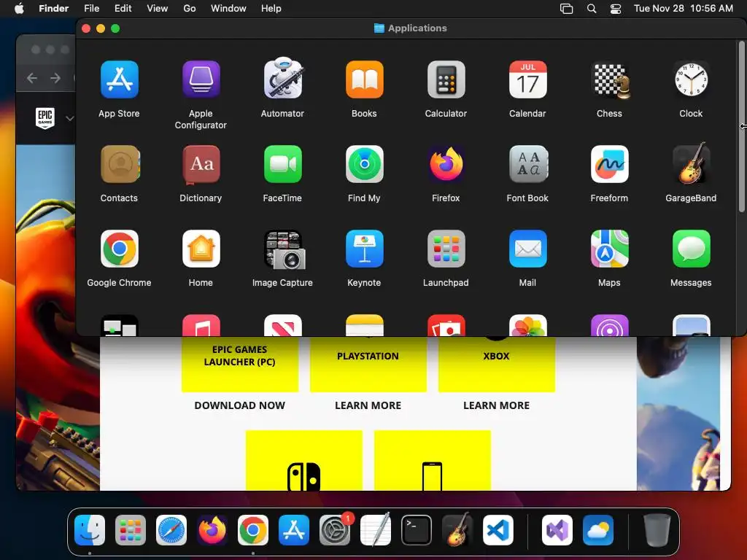The width and height of the screenshot is (747, 560).
Task: Open Messages app icon
Action: (x=691, y=249)
